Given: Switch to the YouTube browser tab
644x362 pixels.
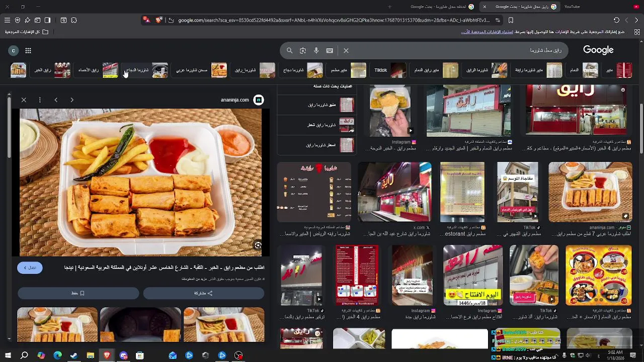Looking at the screenshot, I should [x=572, y=7].
